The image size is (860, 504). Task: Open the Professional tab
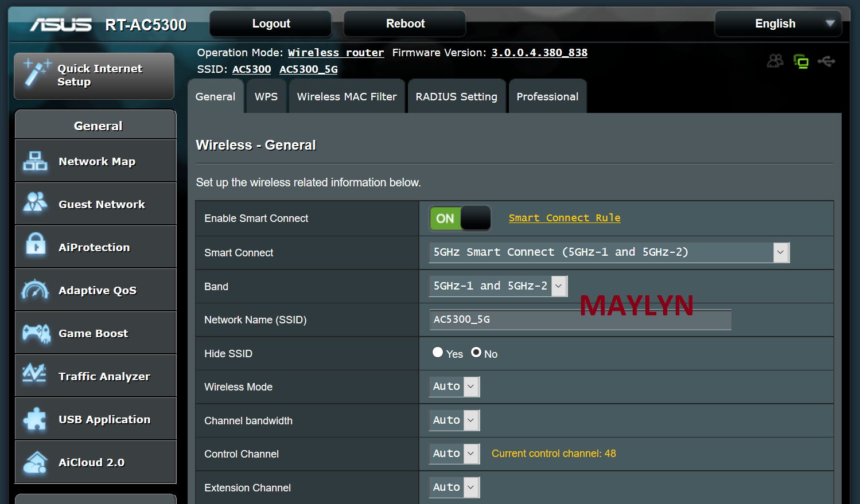547,97
